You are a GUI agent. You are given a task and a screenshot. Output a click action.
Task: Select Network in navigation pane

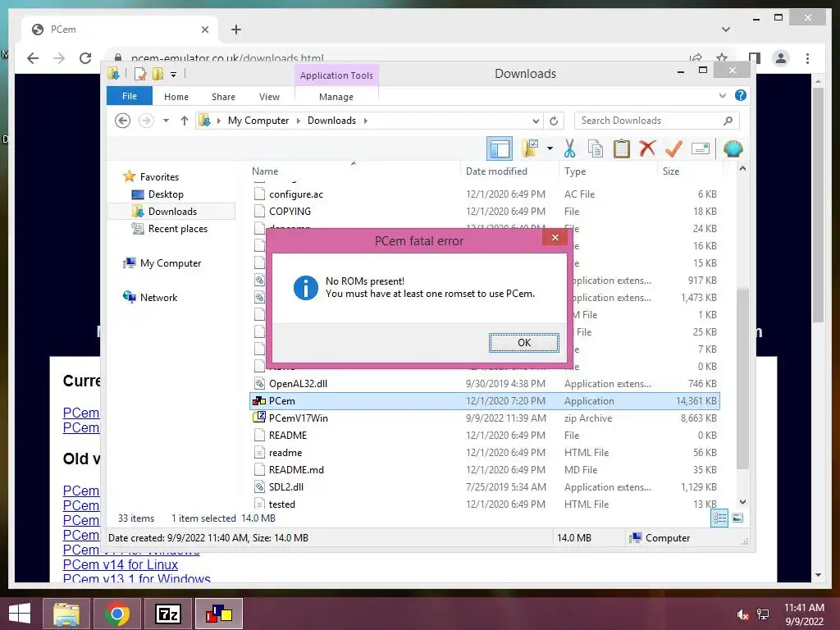coord(158,297)
